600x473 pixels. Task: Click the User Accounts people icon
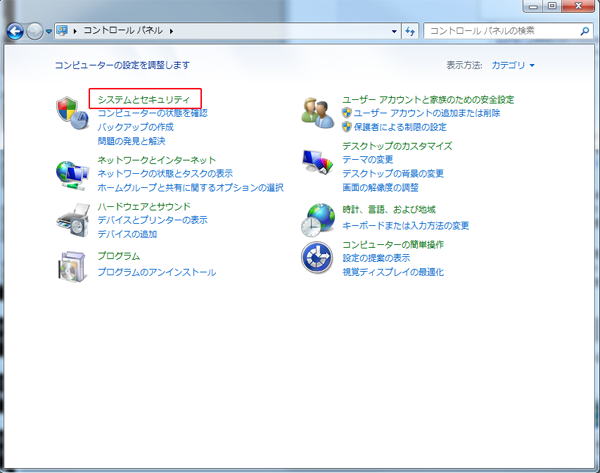319,112
